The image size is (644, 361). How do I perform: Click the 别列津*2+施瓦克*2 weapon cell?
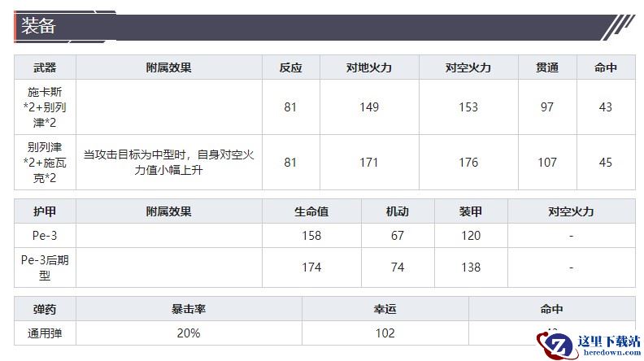click(x=45, y=162)
